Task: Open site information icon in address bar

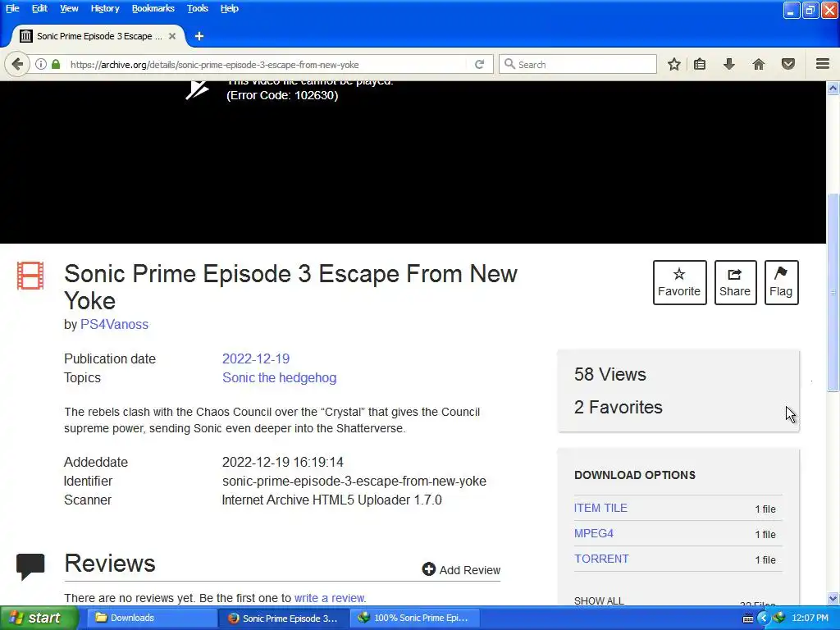Action: (41, 64)
